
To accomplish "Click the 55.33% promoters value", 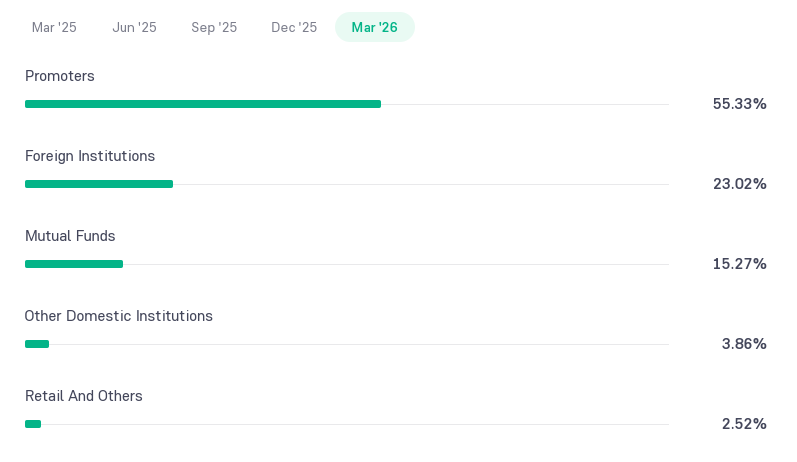I will click(x=740, y=104).
